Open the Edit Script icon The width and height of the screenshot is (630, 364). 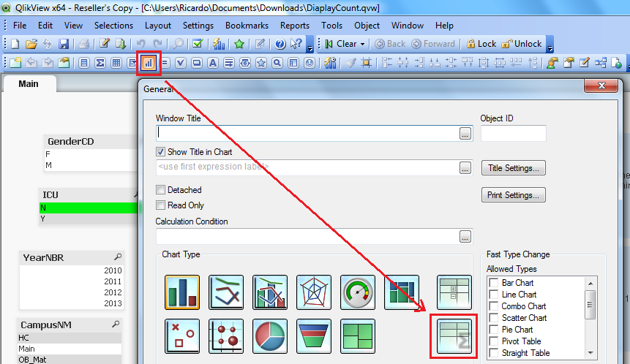tap(105, 43)
